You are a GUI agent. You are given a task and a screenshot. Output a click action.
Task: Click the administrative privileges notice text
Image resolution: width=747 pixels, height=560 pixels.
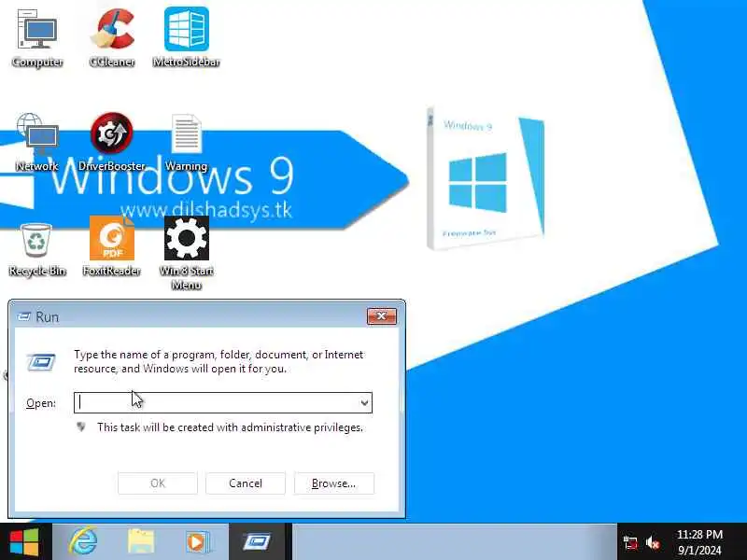click(x=230, y=427)
